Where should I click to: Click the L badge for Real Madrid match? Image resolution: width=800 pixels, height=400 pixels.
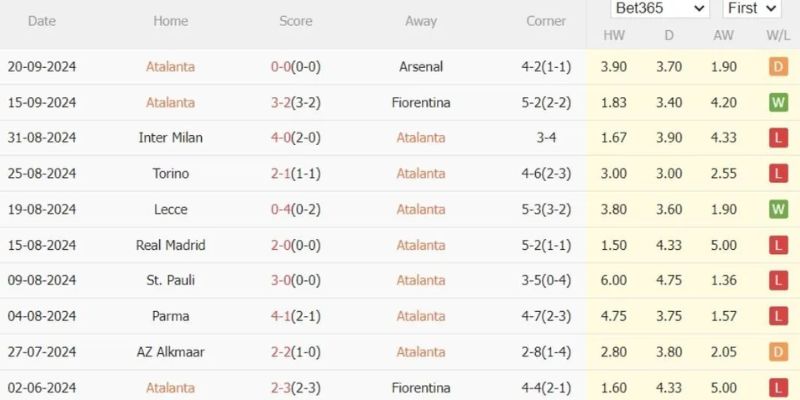pyautogui.click(x=778, y=245)
